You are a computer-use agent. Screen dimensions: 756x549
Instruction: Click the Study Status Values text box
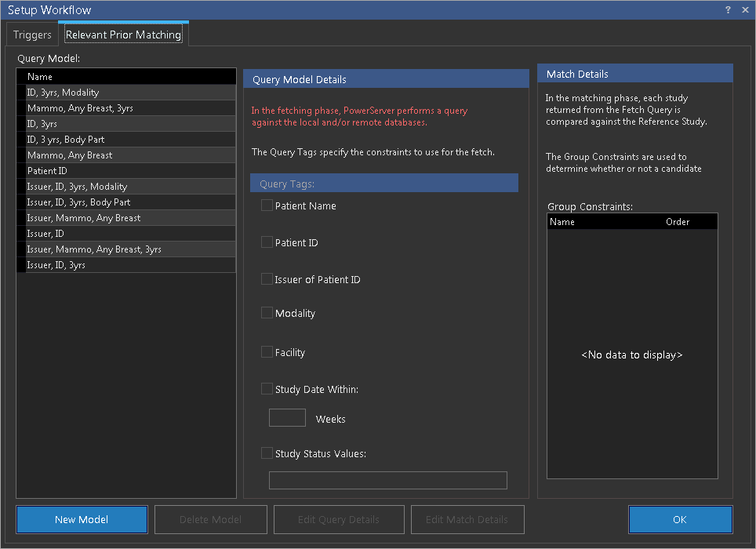pos(387,480)
